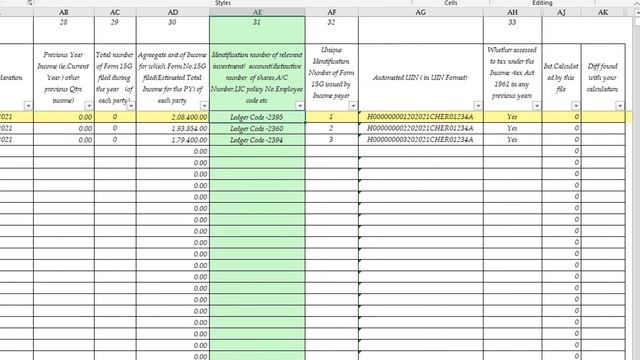
Task: Select UIN H000000002202021CHER01234A
Action: 421,128
